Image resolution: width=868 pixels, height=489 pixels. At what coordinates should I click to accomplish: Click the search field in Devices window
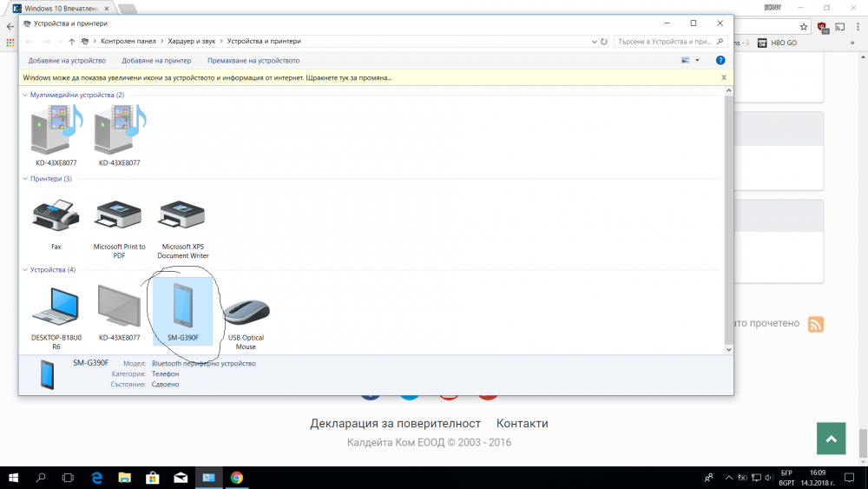point(664,42)
